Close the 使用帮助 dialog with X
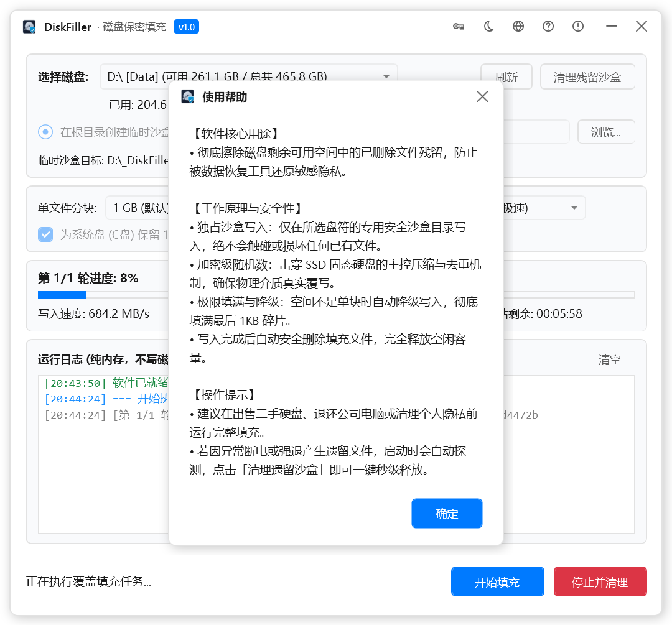 click(483, 96)
